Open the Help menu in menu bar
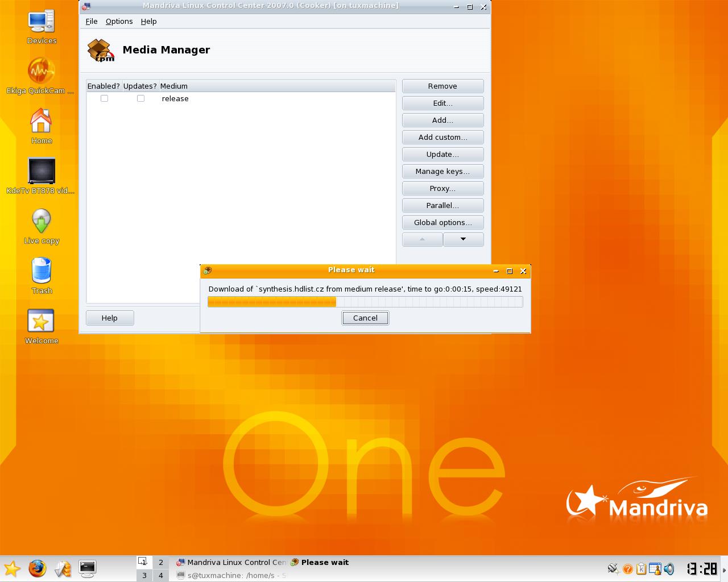The height and width of the screenshot is (582, 728). (148, 21)
